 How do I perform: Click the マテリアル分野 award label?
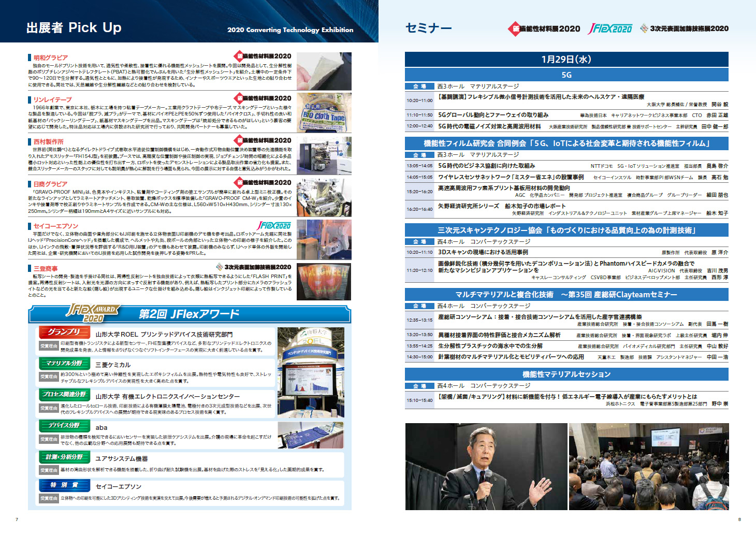(x=64, y=363)
